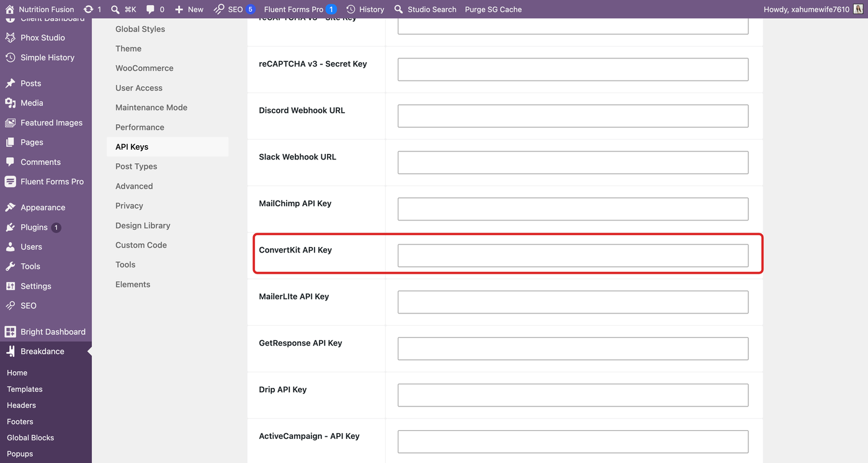The height and width of the screenshot is (463, 868).
Task: Open the Design Library tab
Action: 143,225
